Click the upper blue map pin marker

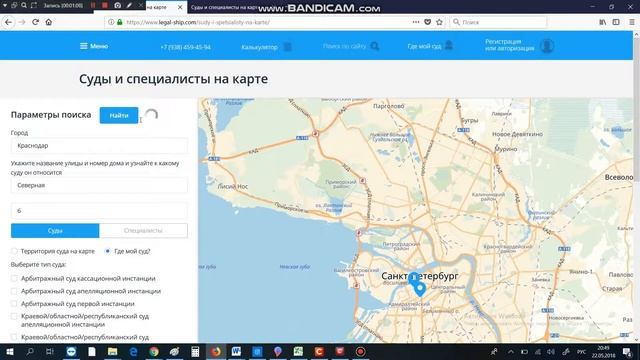point(413,278)
